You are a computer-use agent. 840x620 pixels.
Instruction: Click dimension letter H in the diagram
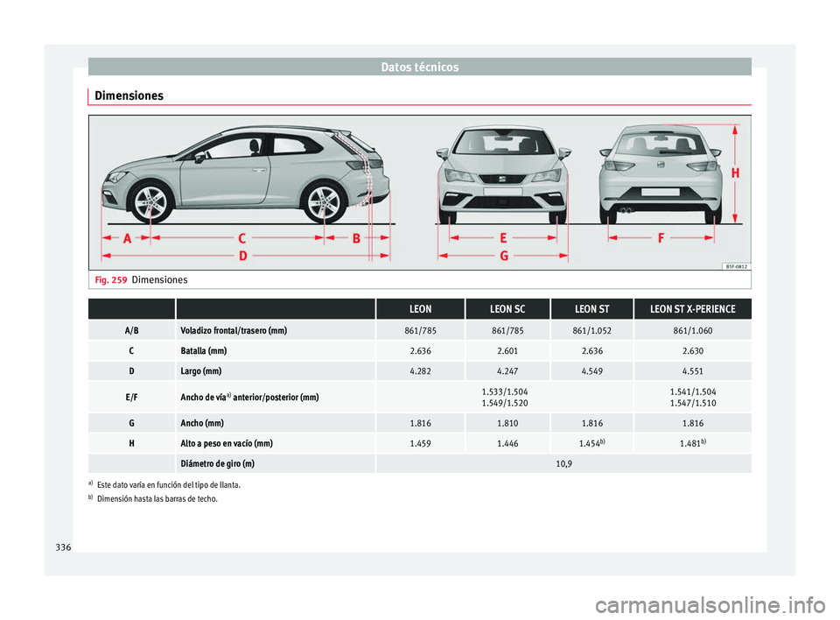(x=736, y=173)
